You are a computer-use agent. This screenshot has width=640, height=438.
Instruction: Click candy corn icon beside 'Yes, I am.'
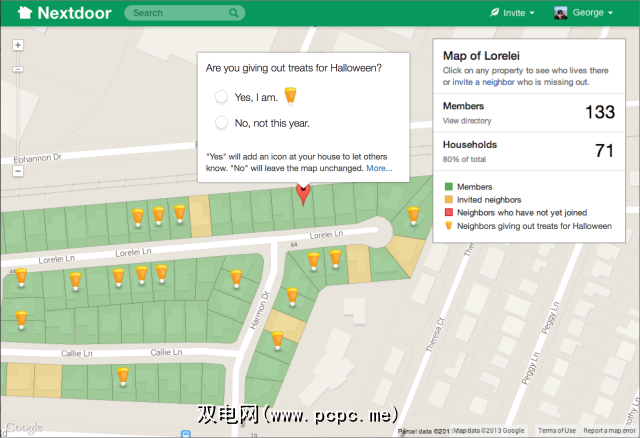[290, 96]
